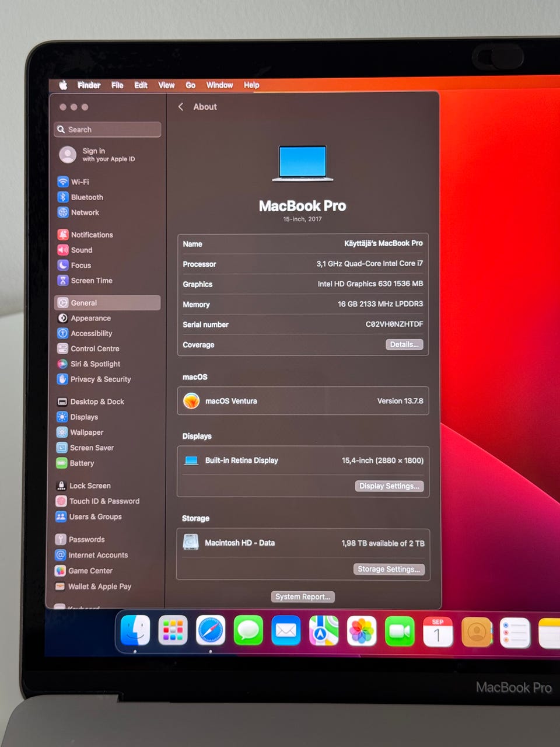Click the serial number C02VH0NZHTDF
Viewport: 560px width, 747px height.
[x=394, y=324]
